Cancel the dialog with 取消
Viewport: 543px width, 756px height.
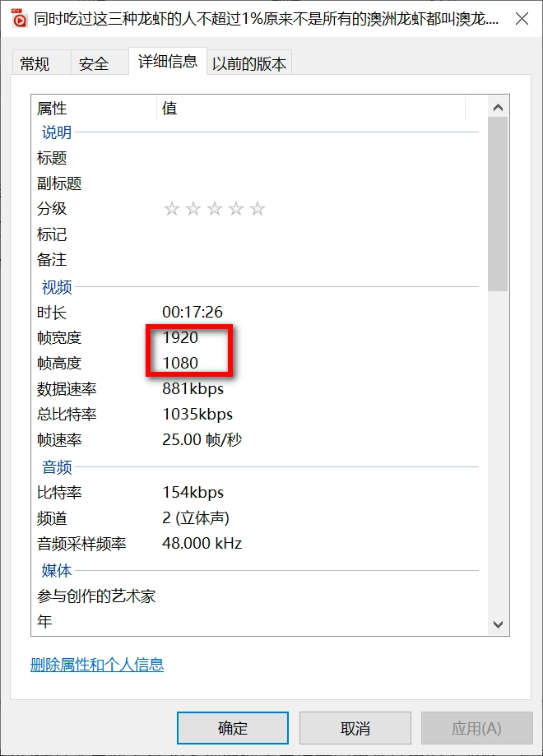click(x=355, y=728)
